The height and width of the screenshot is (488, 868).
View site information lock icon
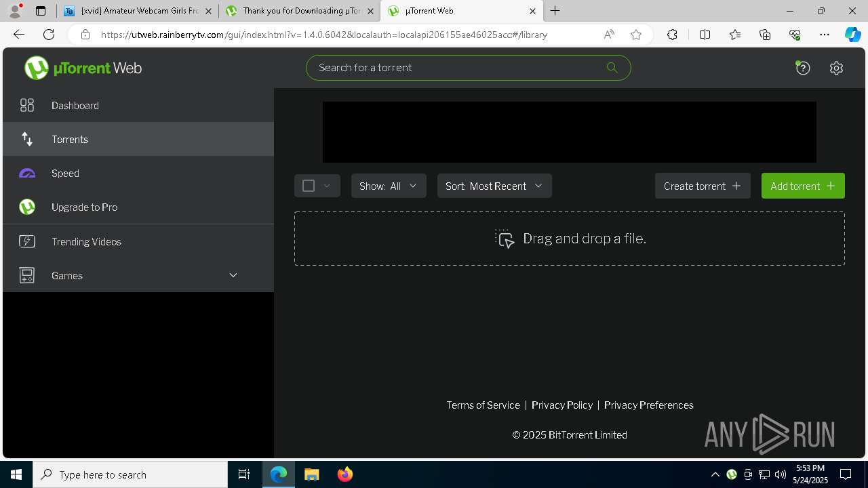pos(85,35)
